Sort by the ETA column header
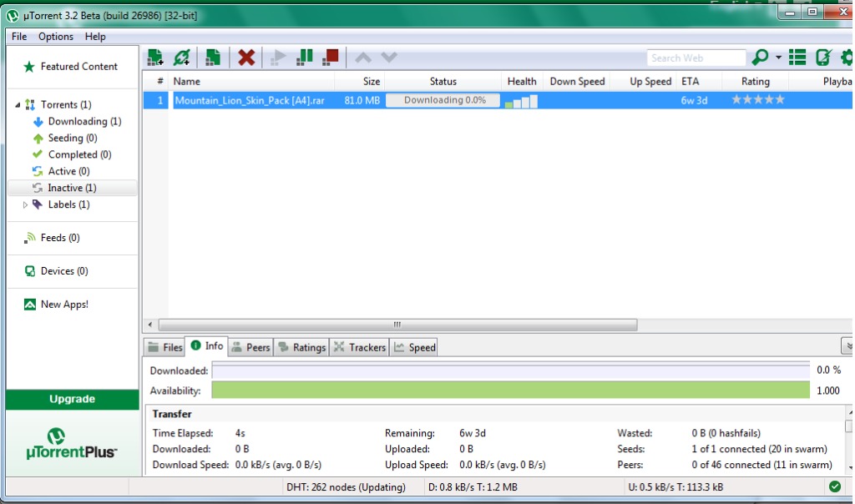The image size is (855, 504). (700, 81)
